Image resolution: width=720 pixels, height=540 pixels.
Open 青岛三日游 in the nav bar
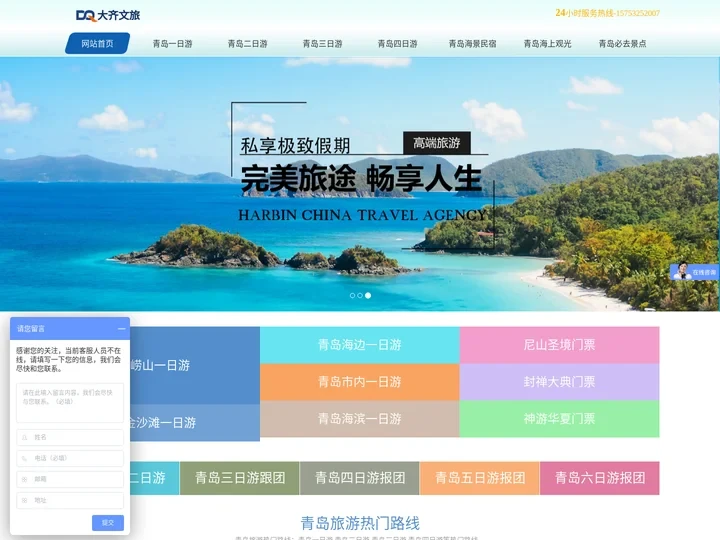(x=322, y=44)
